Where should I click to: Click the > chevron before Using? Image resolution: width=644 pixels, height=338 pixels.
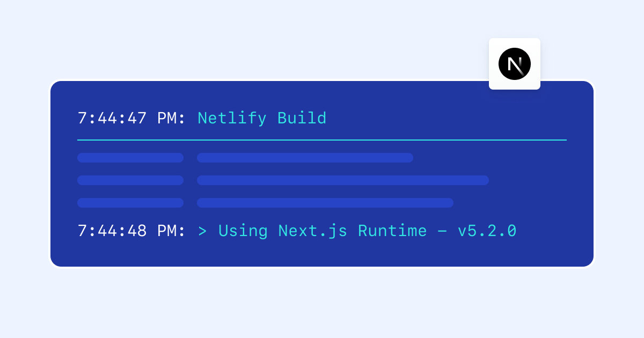click(x=202, y=231)
